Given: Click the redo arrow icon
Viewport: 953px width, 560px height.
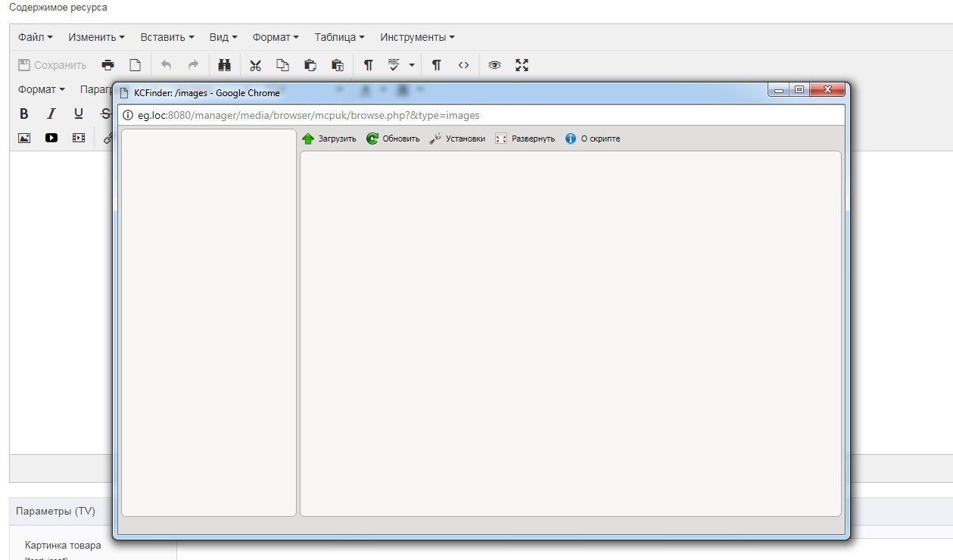Looking at the screenshot, I should 193,65.
